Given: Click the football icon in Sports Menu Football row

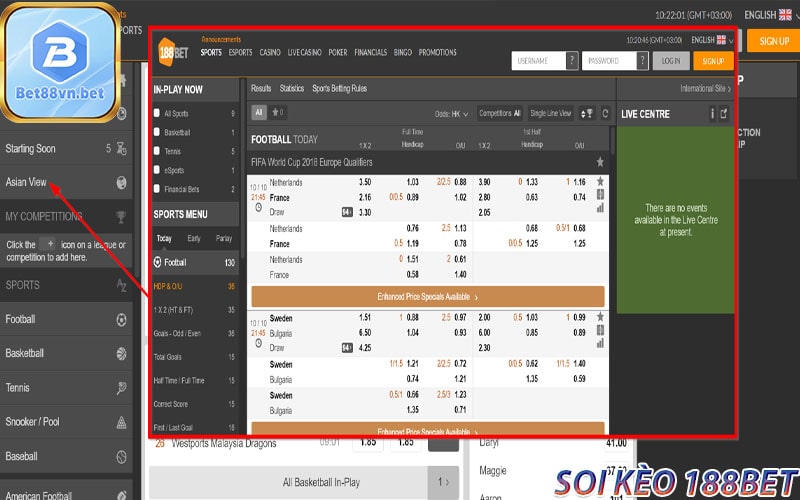Looking at the screenshot, I should [158, 262].
